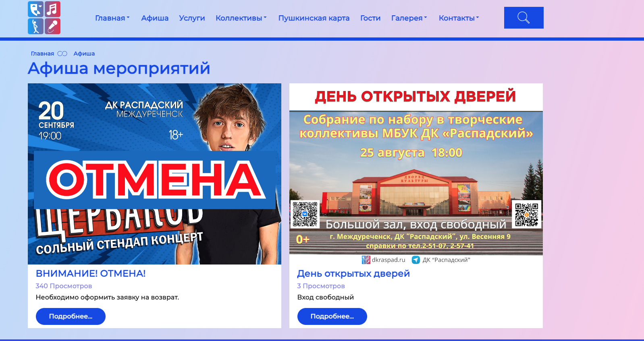Click Подробнее under ВНИМАНИЕ! ОТМЕНА!
This screenshot has width=644, height=341.
tap(71, 316)
